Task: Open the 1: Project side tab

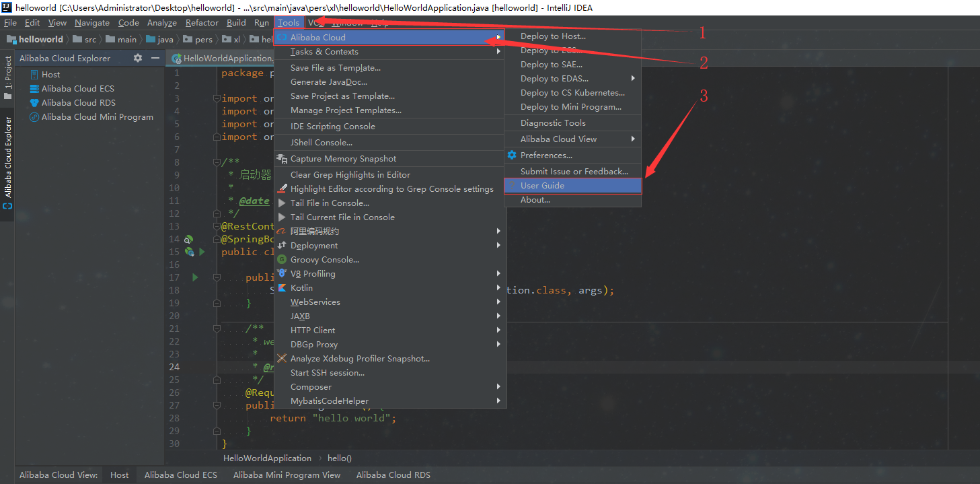Action: [x=7, y=76]
